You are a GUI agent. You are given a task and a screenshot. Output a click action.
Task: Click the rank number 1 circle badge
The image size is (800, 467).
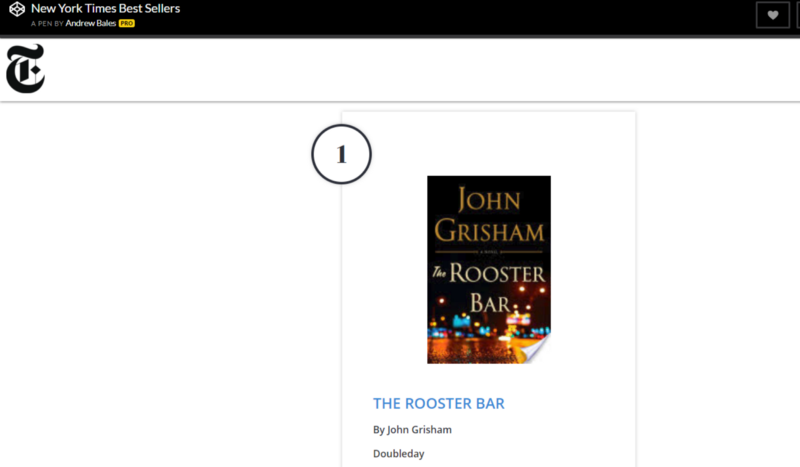[x=341, y=154]
